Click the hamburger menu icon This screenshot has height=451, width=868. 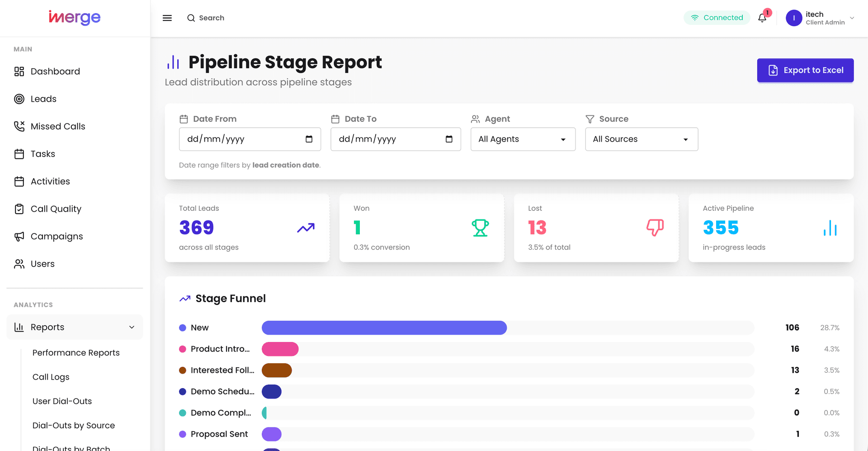tap(167, 18)
